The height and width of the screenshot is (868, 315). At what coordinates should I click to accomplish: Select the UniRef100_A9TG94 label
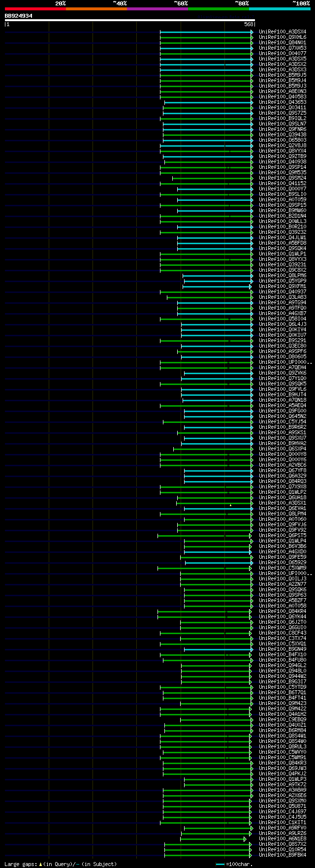click(x=283, y=303)
